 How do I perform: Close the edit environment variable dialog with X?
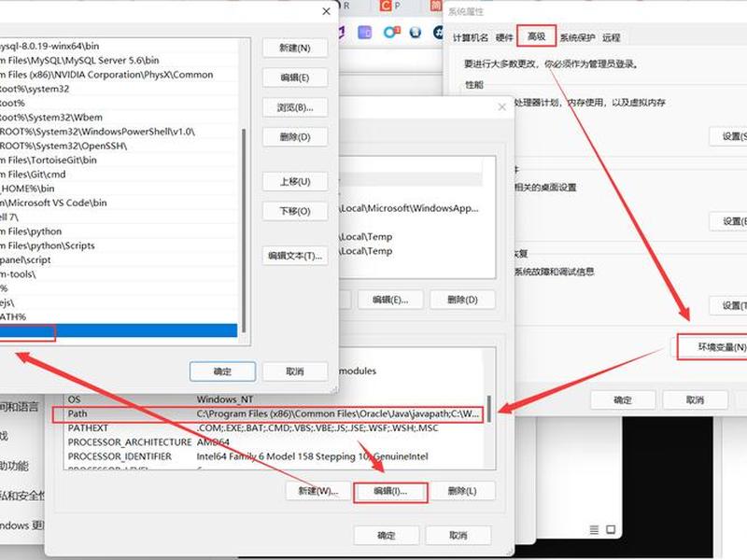(326, 11)
